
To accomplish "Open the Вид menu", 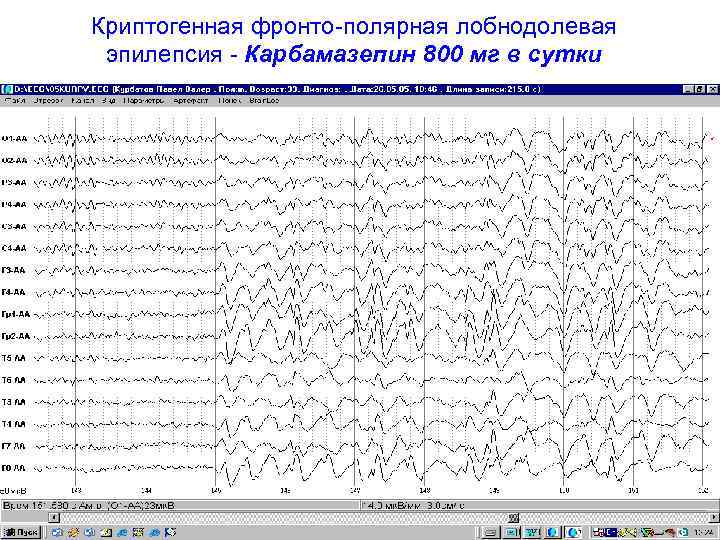I will 108,100.
